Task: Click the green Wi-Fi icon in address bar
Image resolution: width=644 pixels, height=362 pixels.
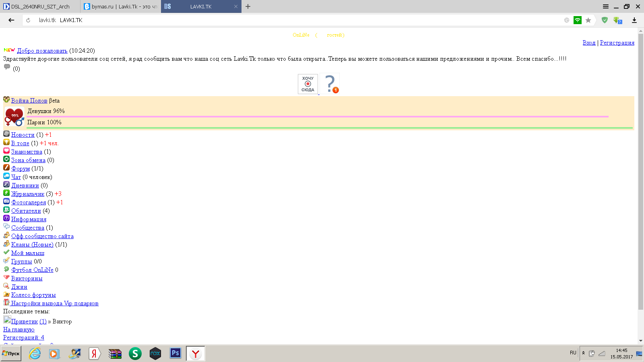Action: 577,20
